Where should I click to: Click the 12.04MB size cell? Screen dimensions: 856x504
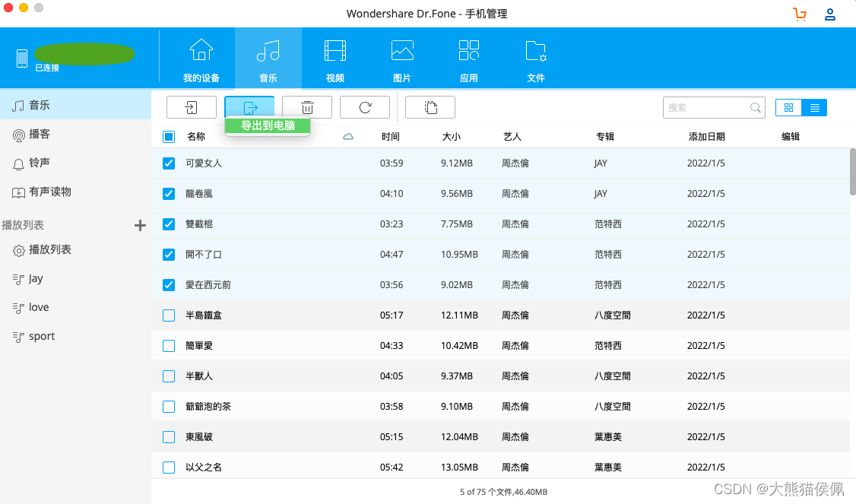[459, 437]
